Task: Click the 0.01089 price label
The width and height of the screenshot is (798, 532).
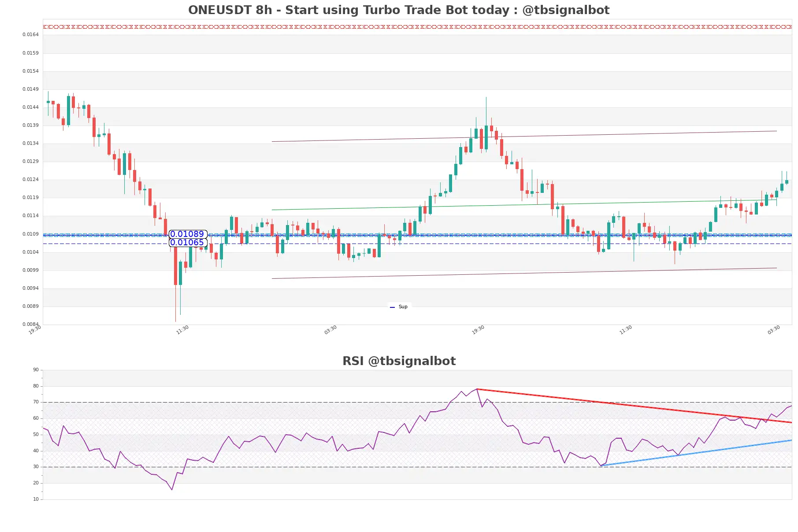Action: pos(188,234)
